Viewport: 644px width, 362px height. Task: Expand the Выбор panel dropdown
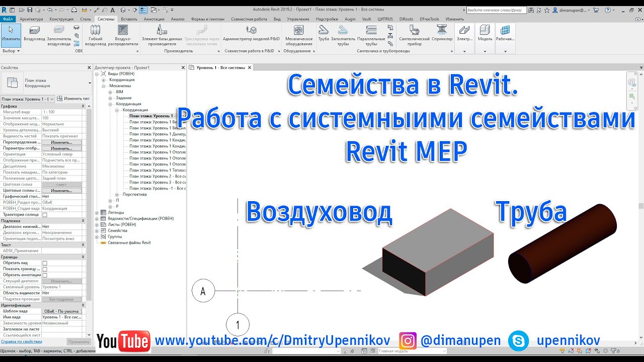tap(11, 51)
